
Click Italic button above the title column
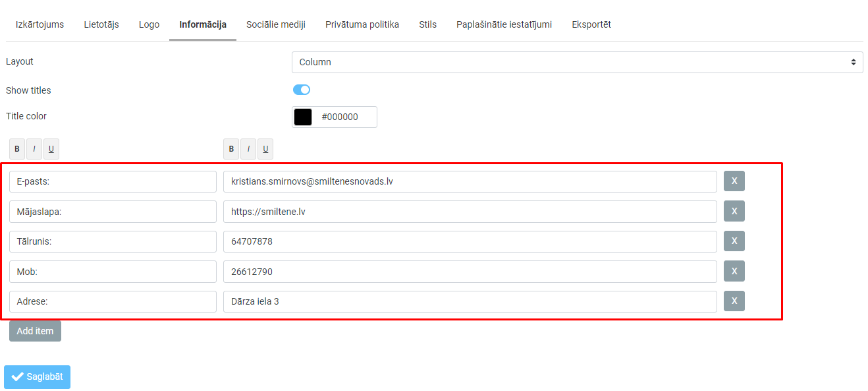tap(34, 149)
